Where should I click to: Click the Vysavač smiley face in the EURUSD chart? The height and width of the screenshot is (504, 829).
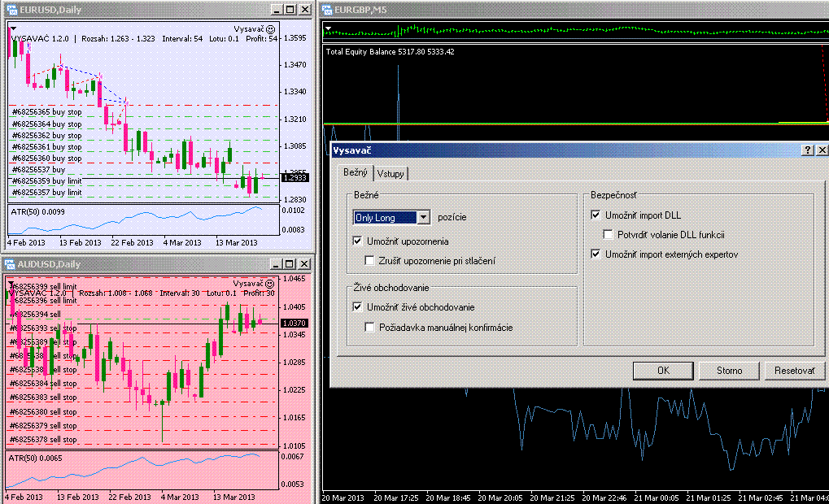tap(270, 29)
